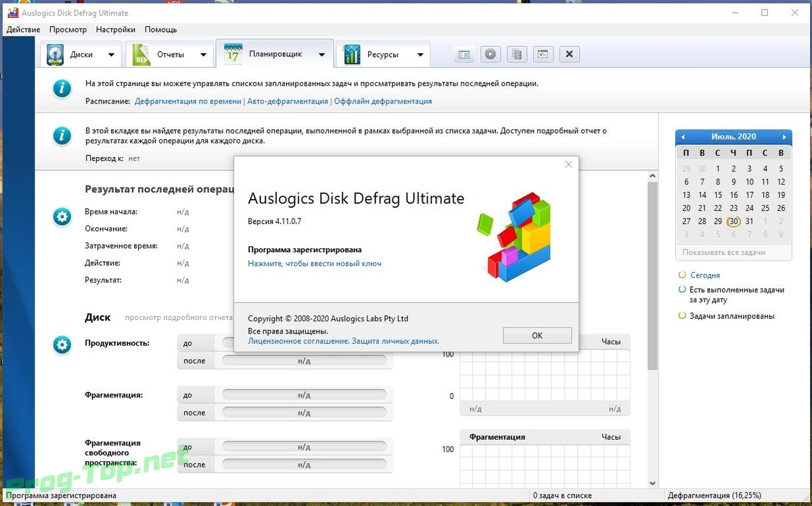Open Дефрагментация по времени schedule link
This screenshot has height=506, width=812.
(x=188, y=101)
